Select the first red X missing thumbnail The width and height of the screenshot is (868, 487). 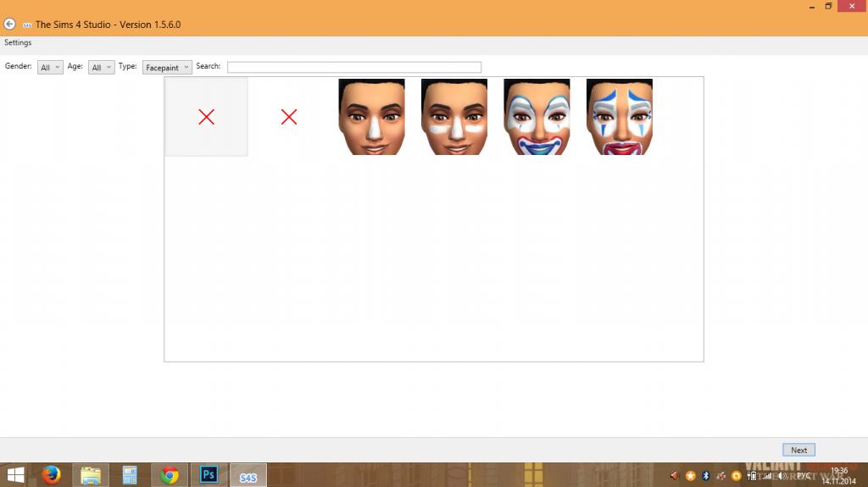(x=206, y=117)
